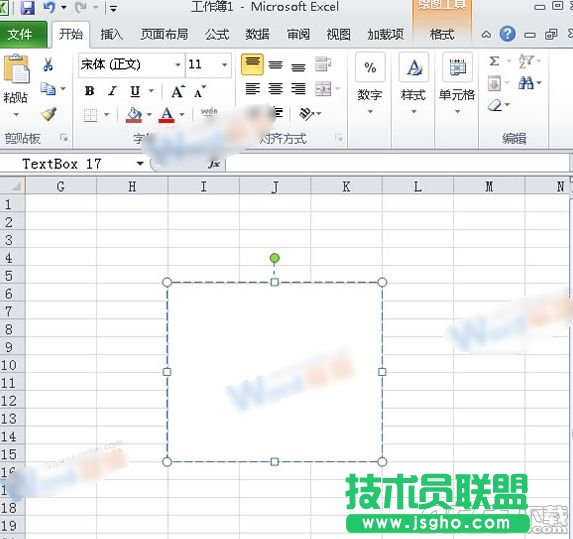The image size is (573, 539).
Task: Click the AutoSum sigma icon
Action: tap(494, 61)
